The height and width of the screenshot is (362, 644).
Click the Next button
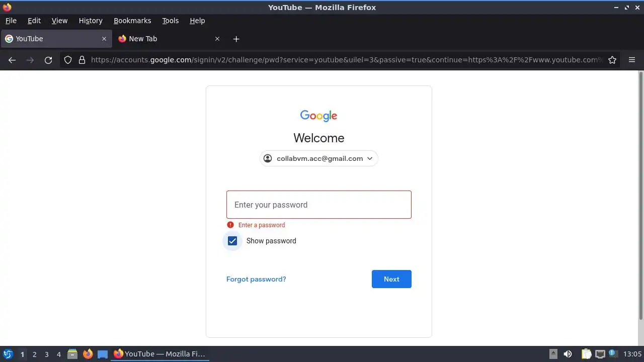(391, 279)
